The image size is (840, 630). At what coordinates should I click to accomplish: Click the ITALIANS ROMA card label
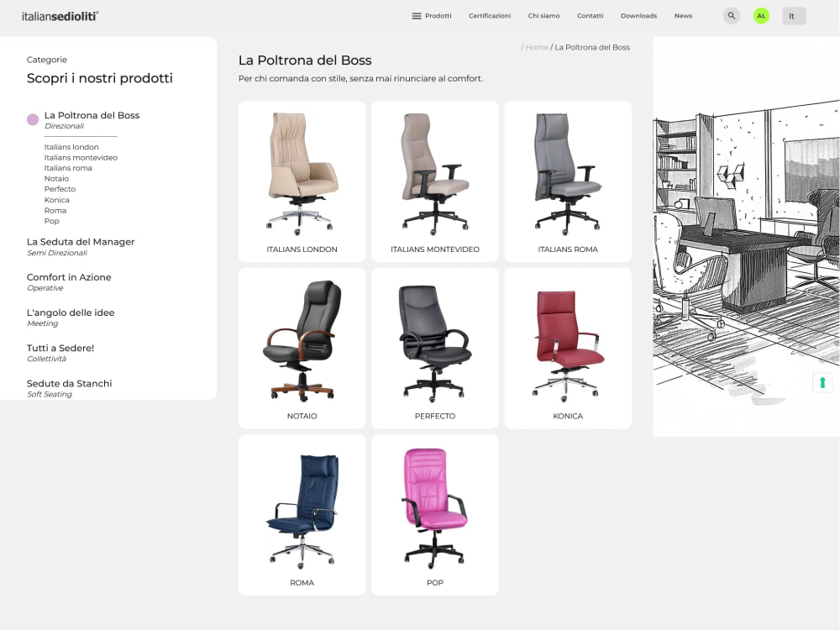(568, 249)
